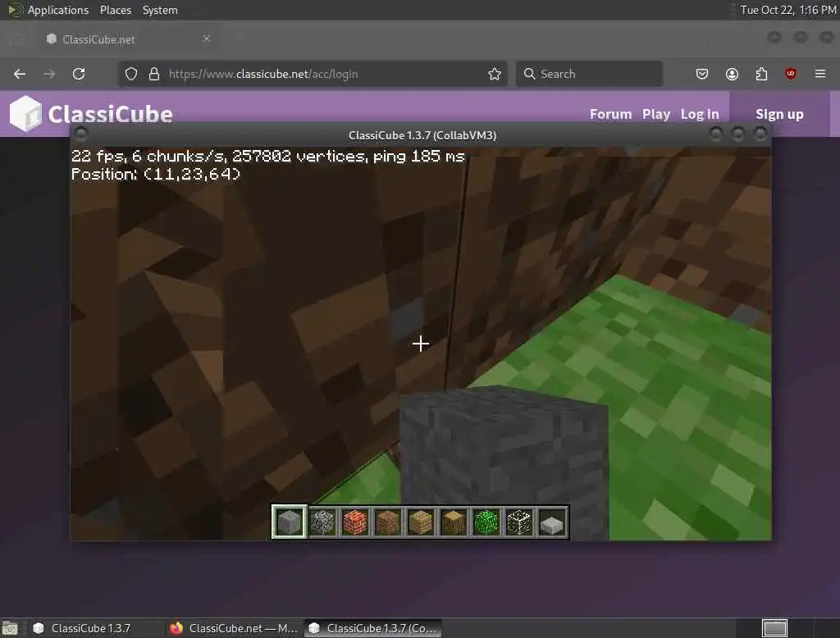Click the date and time clock
The height and width of the screenshot is (638, 840).
coord(788,10)
